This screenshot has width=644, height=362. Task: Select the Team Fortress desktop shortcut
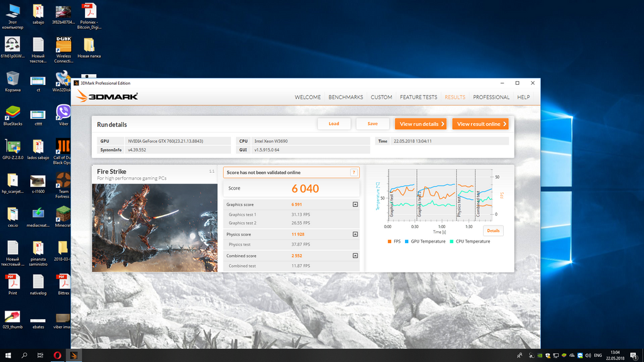(62, 185)
